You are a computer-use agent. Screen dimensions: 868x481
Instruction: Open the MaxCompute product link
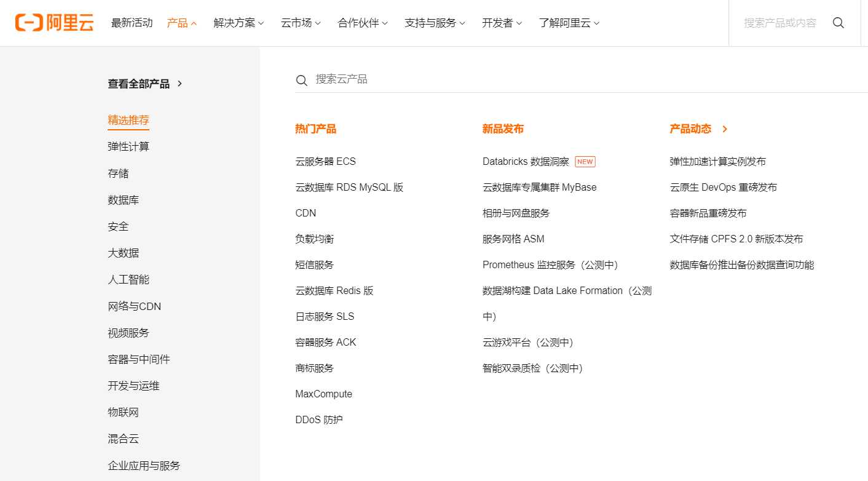[x=324, y=394]
